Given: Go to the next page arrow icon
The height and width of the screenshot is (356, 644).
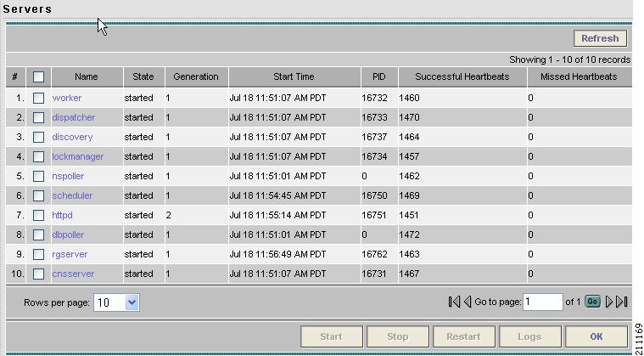Looking at the screenshot, I should 609,302.
